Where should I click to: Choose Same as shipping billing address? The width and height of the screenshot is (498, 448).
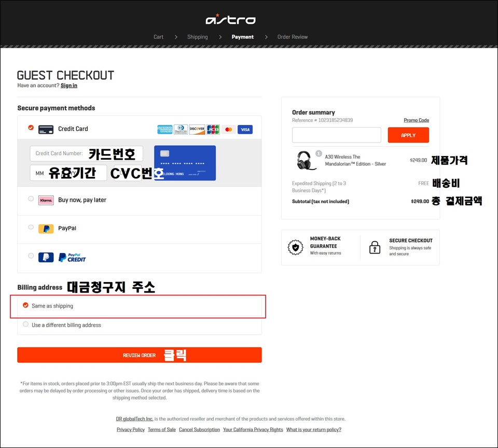(25, 305)
